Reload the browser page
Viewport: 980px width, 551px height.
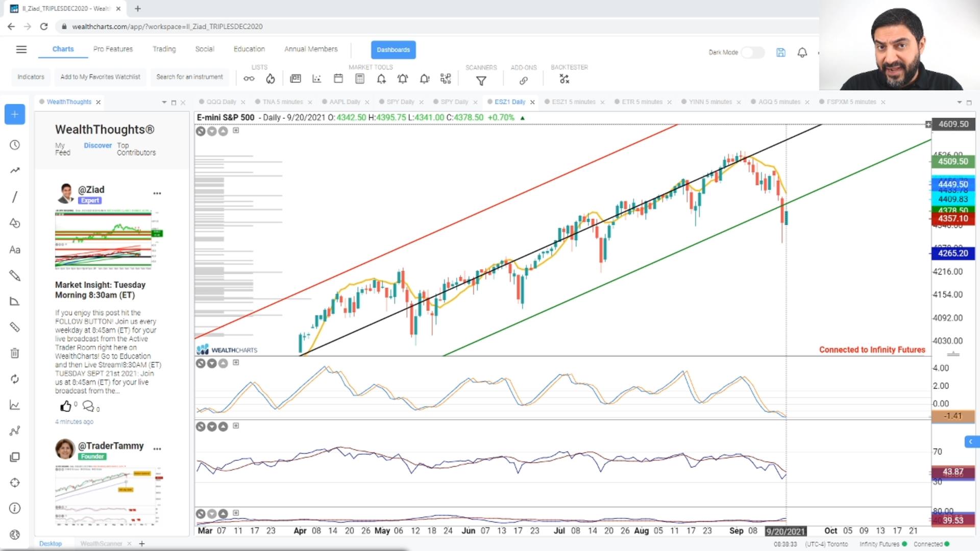pos(44,27)
